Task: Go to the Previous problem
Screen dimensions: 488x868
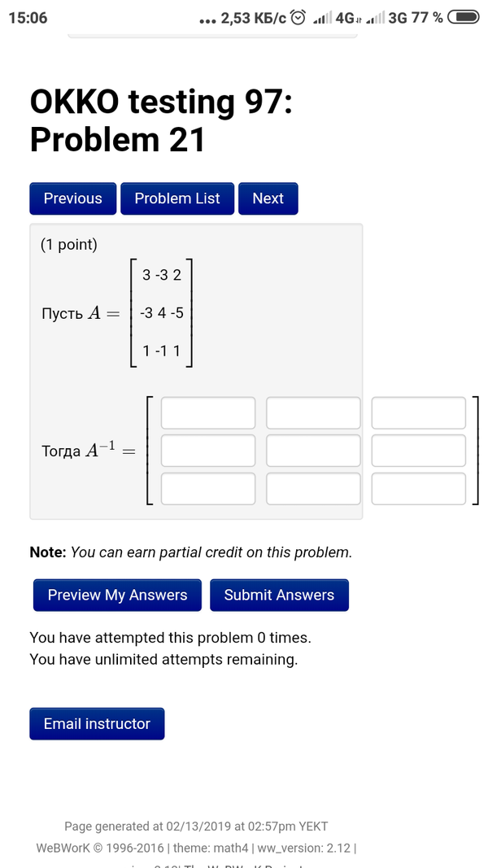Action: pyautogui.click(x=73, y=198)
